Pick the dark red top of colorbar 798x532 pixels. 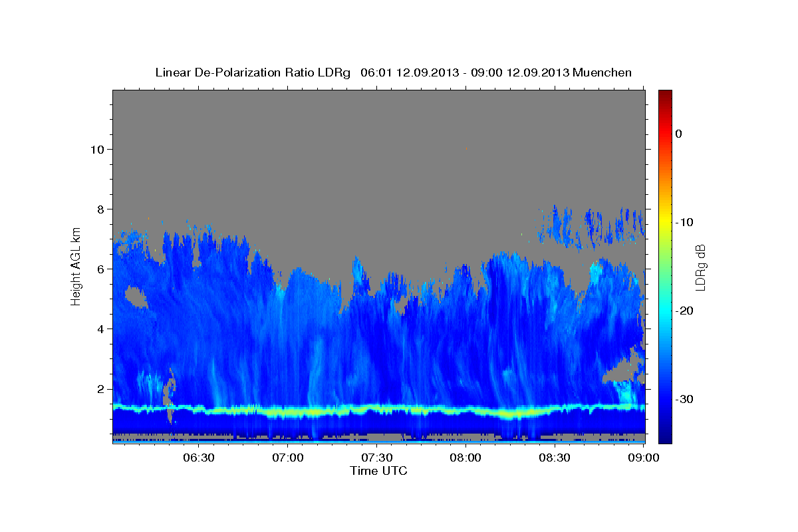[665, 96]
